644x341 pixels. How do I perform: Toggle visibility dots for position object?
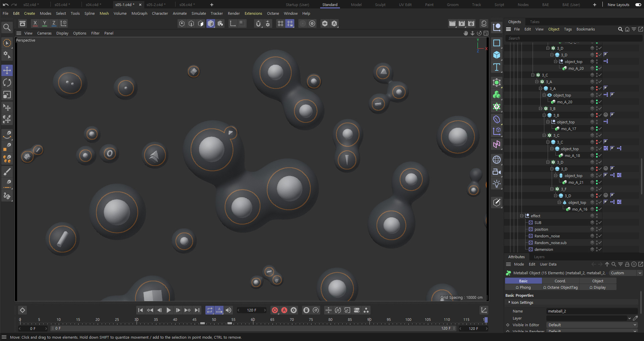(597, 229)
